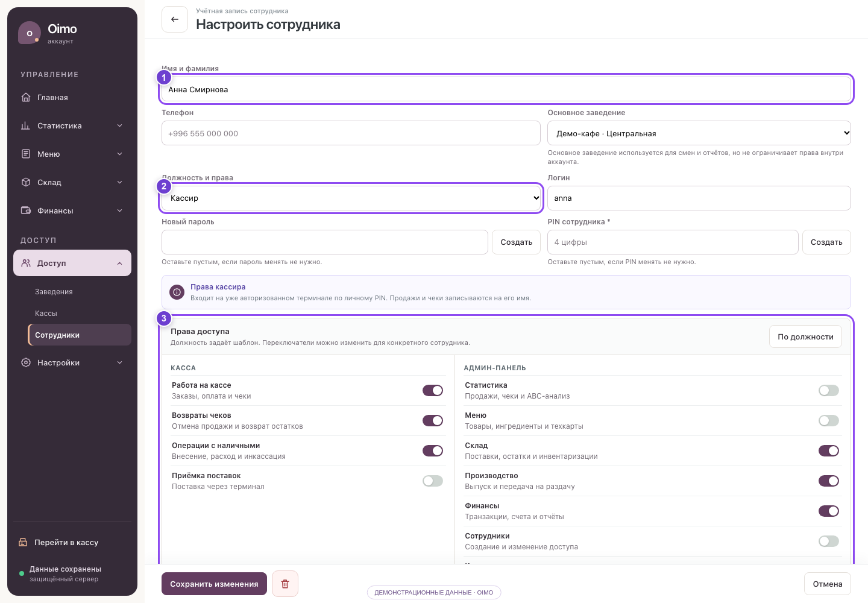The image size is (868, 603).
Task: Go to Главная page
Action: click(x=72, y=97)
